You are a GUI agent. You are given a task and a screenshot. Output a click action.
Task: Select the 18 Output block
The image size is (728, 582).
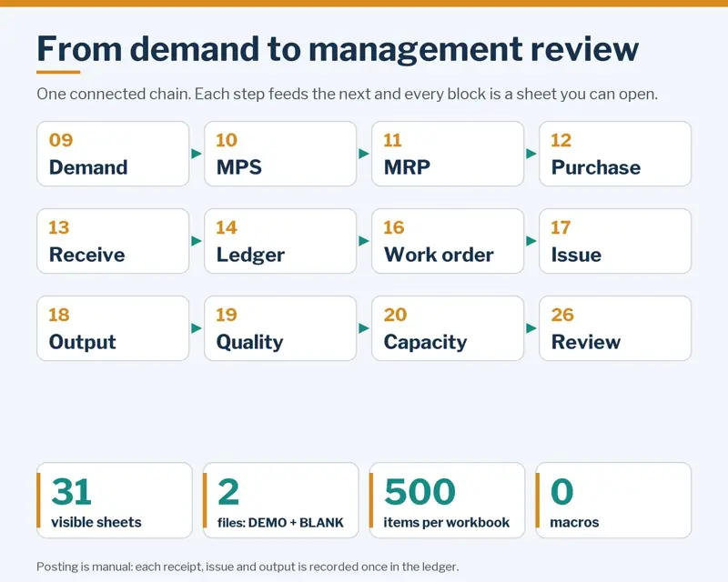113,328
